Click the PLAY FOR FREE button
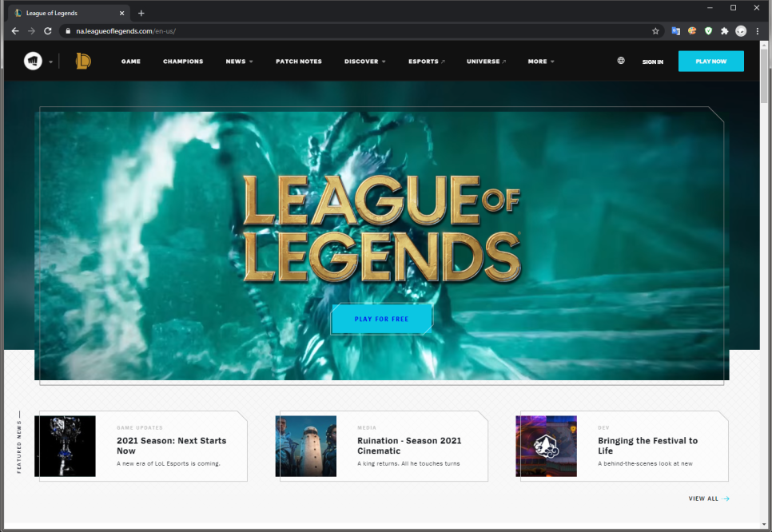772x532 pixels. coord(381,319)
